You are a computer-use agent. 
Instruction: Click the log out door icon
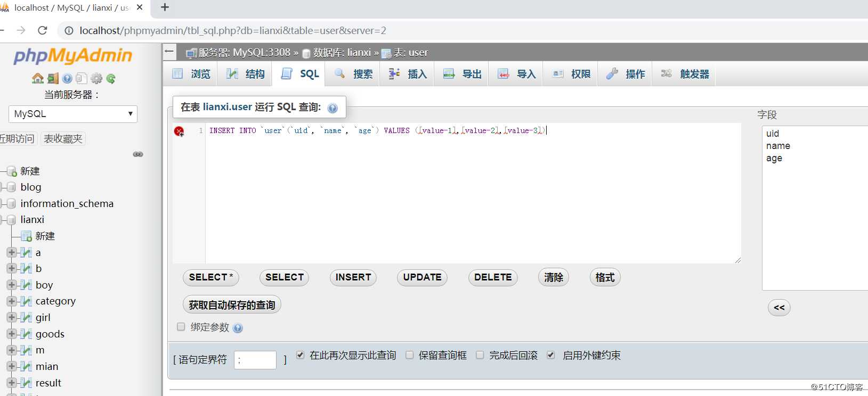click(53, 79)
